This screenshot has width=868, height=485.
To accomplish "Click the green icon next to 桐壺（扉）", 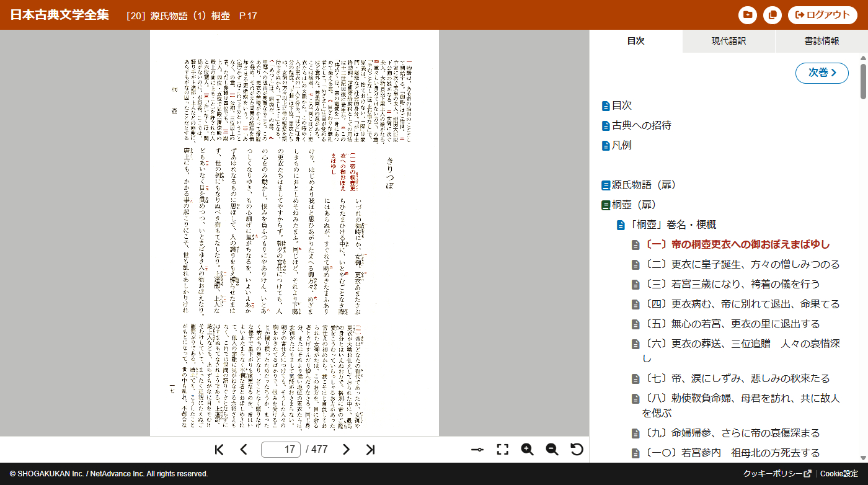I will [606, 205].
